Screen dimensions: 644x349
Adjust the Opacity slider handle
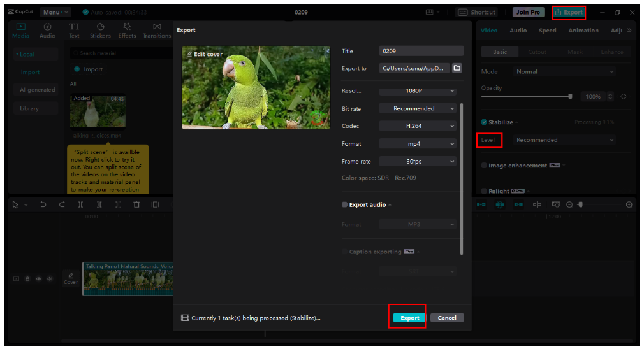point(570,96)
